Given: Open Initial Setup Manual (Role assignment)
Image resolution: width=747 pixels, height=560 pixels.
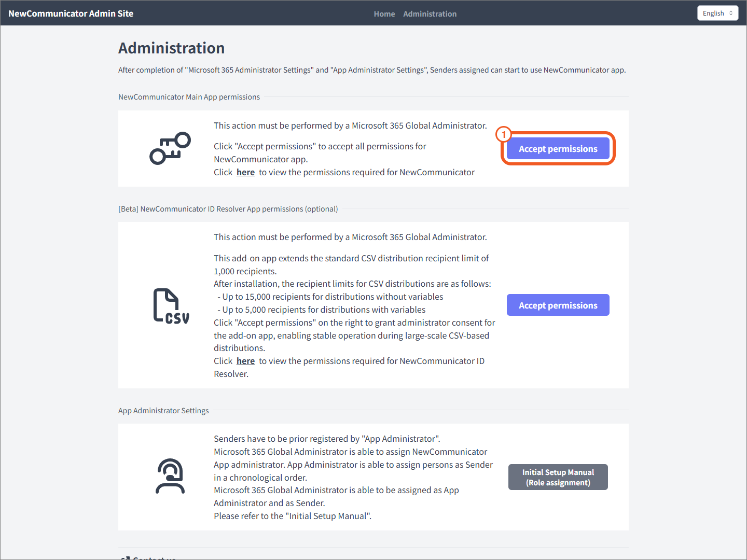Looking at the screenshot, I should click(x=558, y=477).
